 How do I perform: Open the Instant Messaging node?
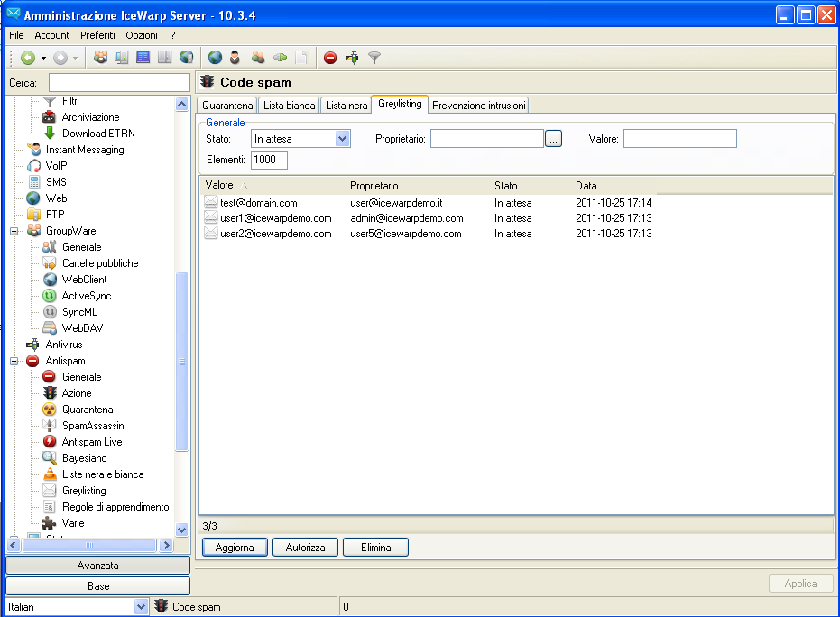[85, 150]
